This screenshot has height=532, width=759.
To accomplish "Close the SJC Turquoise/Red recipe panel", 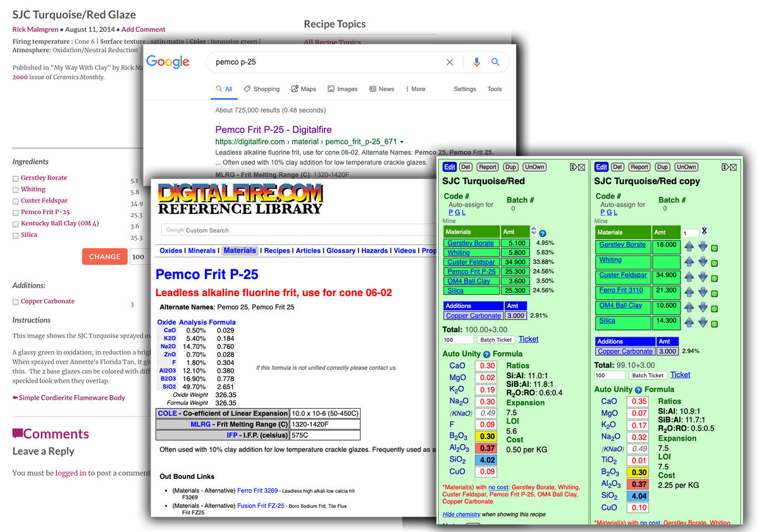I will click(582, 167).
